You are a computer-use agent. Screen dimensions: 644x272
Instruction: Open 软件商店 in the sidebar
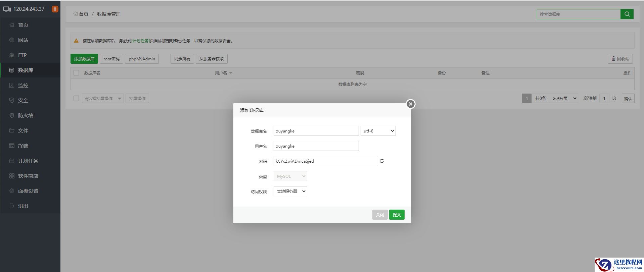30,176
